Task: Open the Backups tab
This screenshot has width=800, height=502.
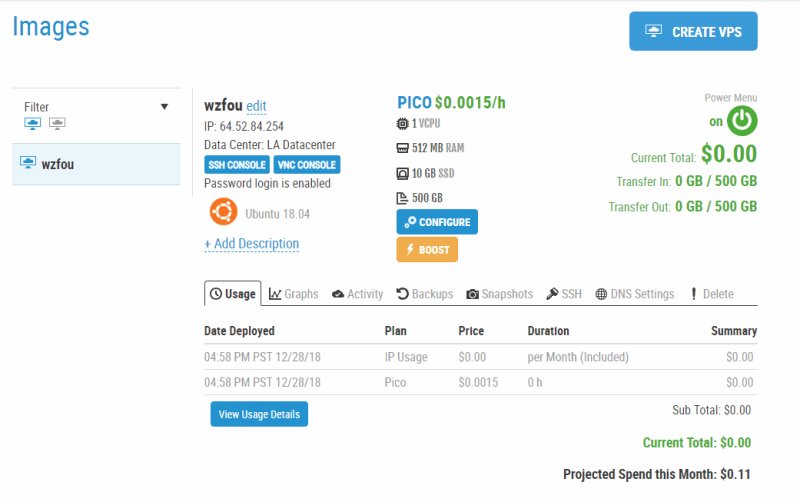Action: (x=424, y=294)
